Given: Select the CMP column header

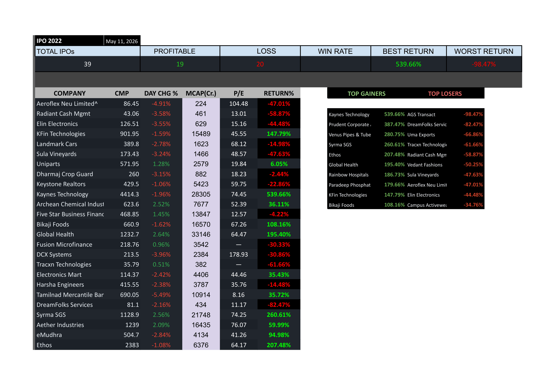Looking at the screenshot, I should pos(122,93).
